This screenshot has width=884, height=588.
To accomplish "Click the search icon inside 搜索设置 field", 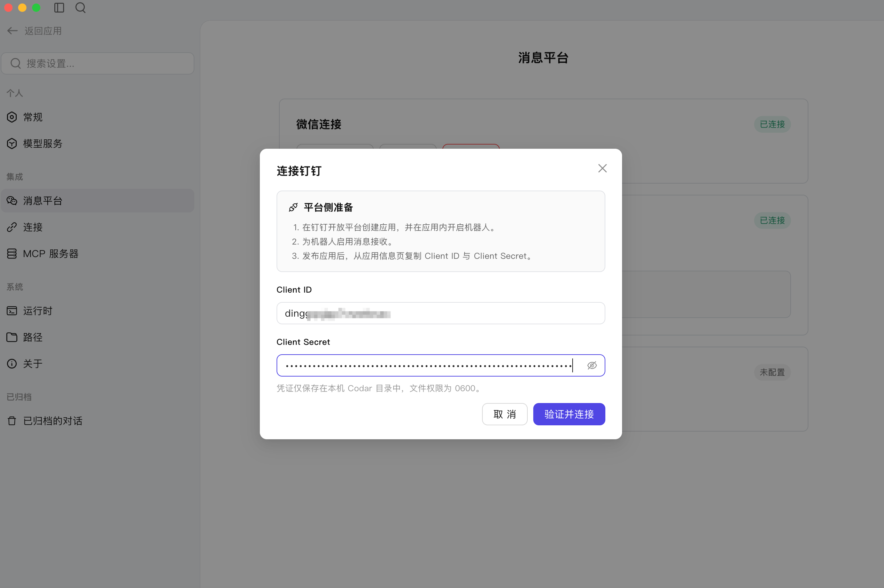I will point(15,63).
